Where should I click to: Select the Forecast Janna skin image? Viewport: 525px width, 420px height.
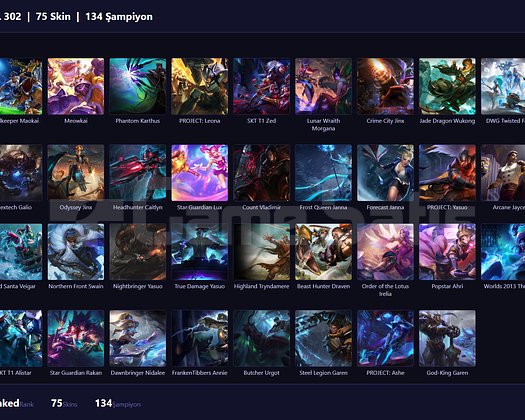385,173
